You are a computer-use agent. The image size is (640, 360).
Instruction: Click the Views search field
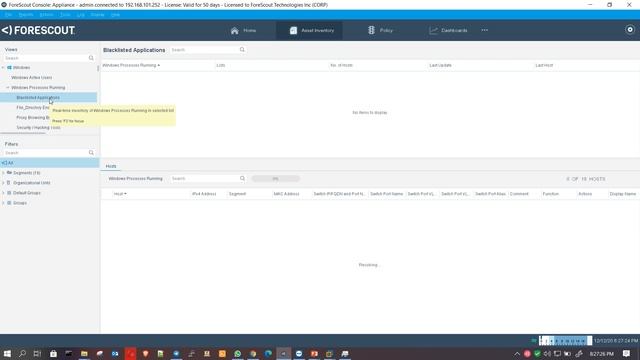46,58
